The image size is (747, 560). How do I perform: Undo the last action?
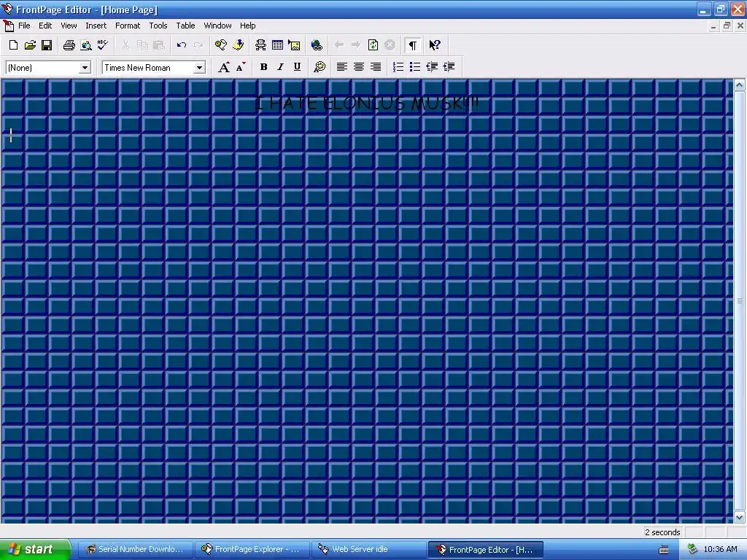tap(182, 45)
